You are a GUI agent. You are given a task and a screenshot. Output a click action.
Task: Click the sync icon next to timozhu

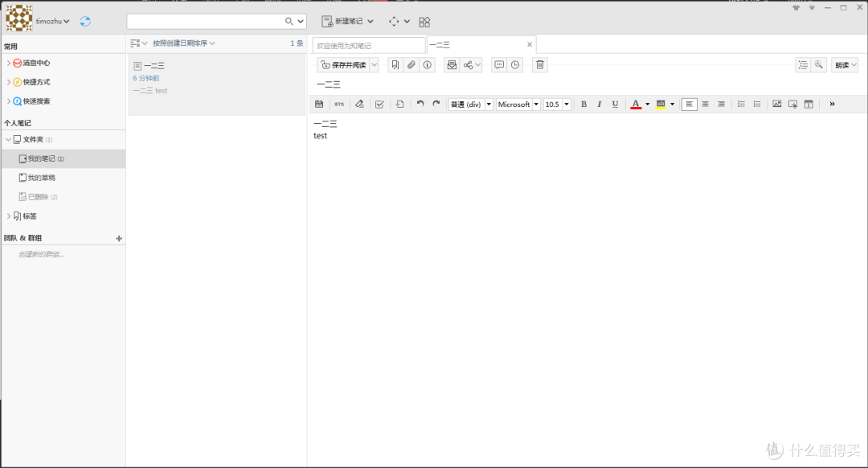85,21
